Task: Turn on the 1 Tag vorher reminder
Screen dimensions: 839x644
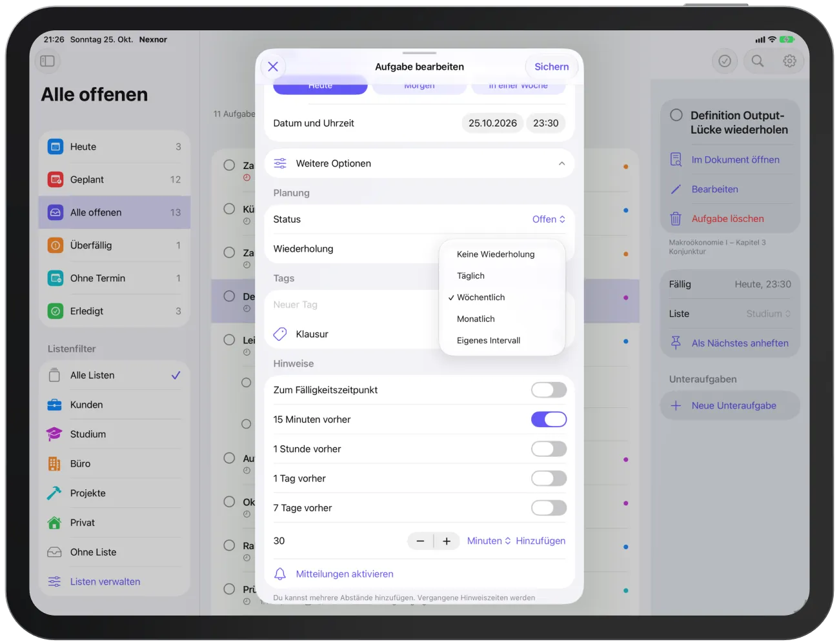Action: click(549, 478)
